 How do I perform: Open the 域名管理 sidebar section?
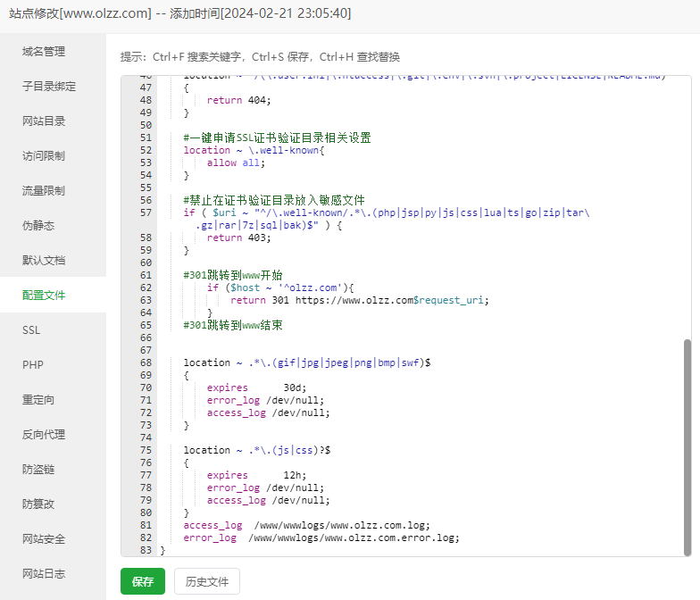point(44,52)
